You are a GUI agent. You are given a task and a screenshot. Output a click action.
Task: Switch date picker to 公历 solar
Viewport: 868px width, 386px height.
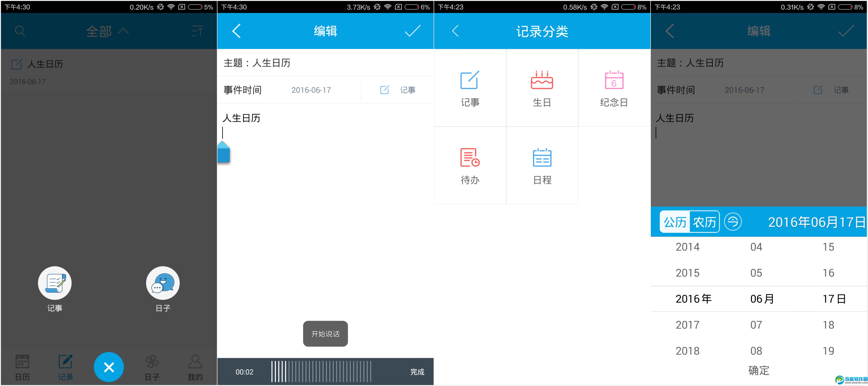675,222
